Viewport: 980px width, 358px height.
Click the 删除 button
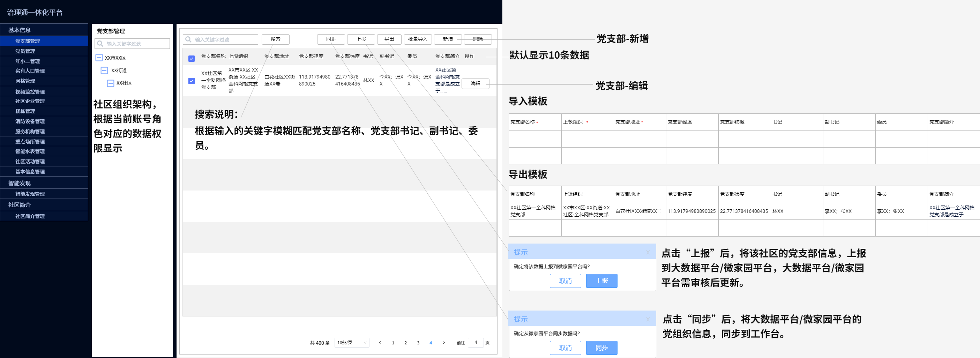point(478,39)
